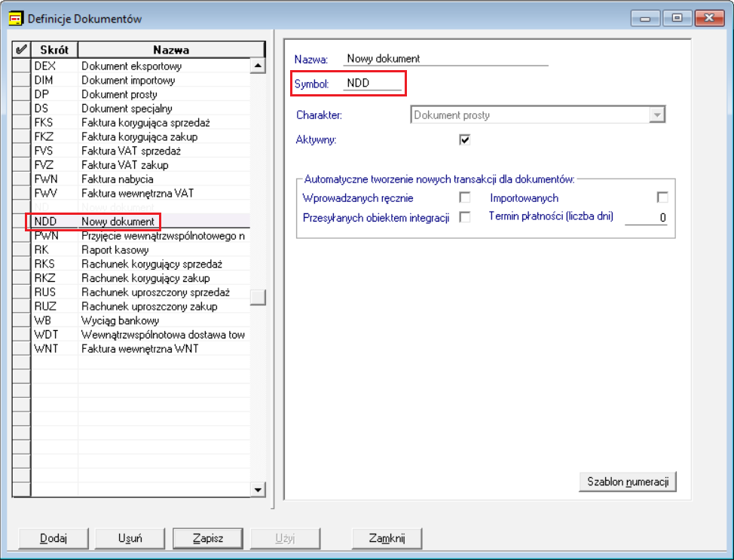Click the Termin płatności days field
Image resolution: width=734 pixels, height=560 pixels.
point(646,217)
